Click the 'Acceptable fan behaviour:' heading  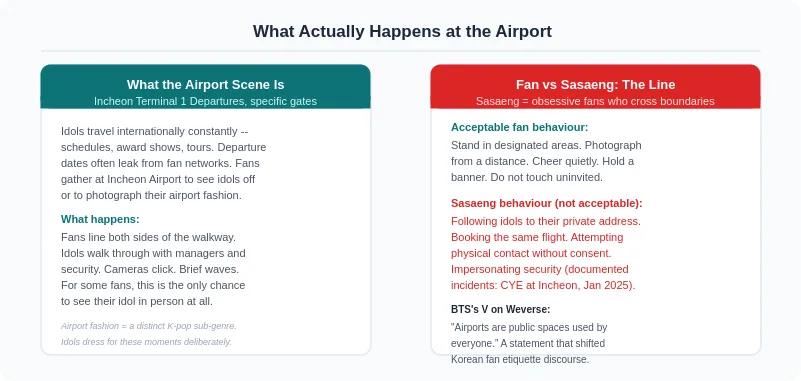pyautogui.click(x=520, y=127)
